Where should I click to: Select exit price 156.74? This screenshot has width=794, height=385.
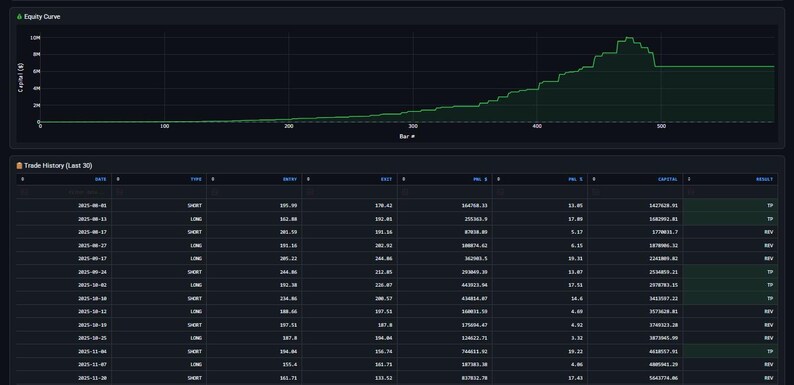[383, 351]
